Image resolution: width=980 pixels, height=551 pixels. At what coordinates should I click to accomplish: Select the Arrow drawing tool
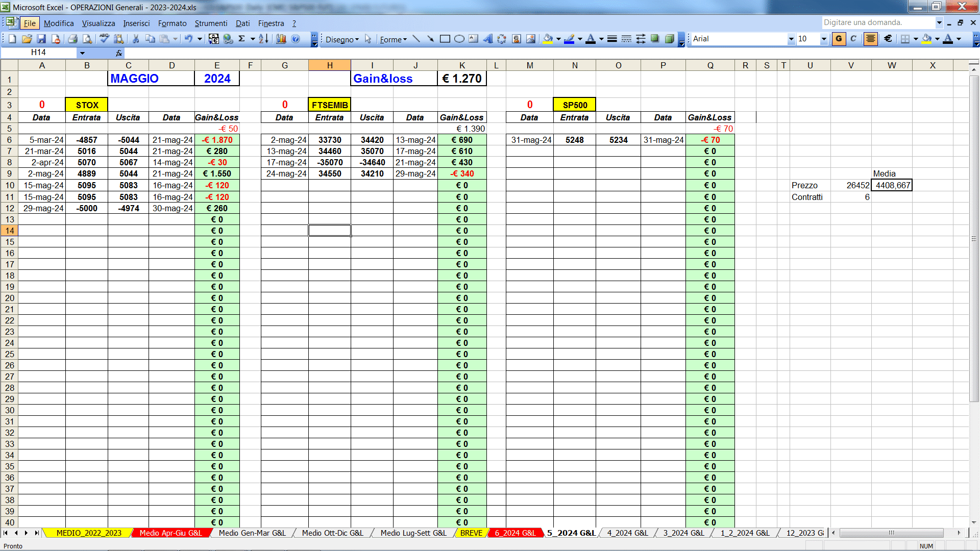point(430,39)
